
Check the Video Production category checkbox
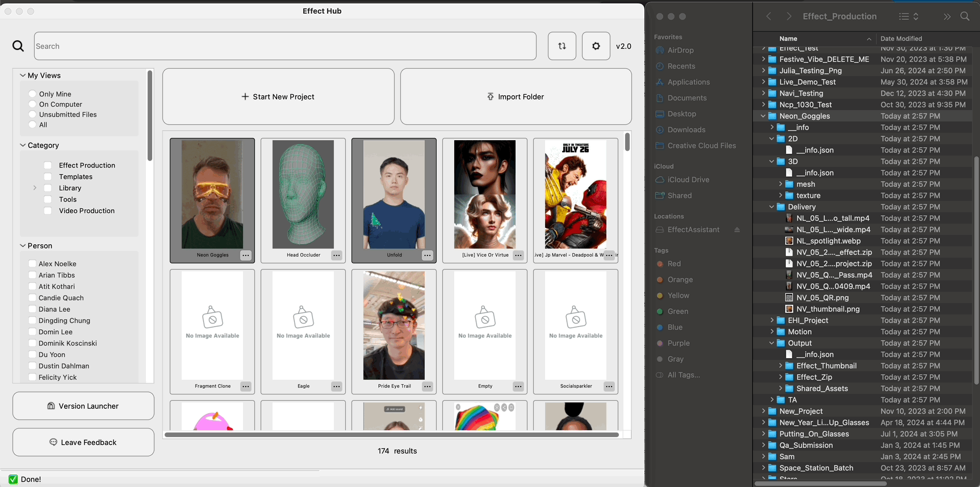(48, 211)
